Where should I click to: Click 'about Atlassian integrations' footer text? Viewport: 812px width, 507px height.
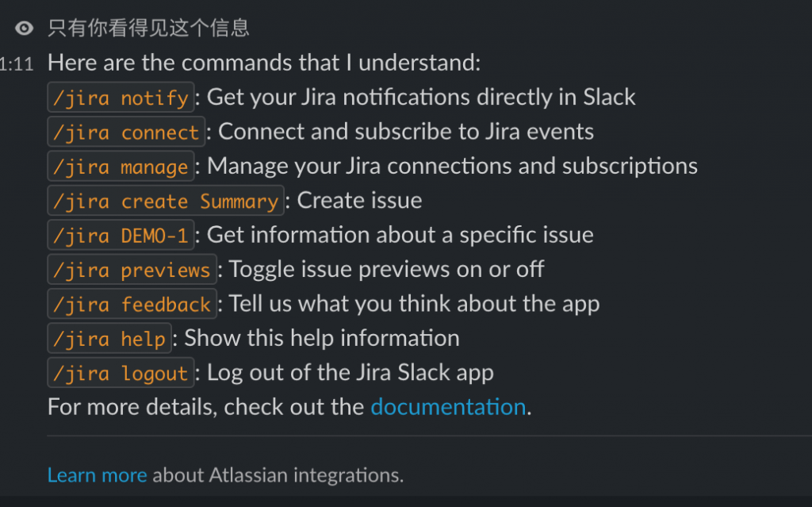coord(278,475)
